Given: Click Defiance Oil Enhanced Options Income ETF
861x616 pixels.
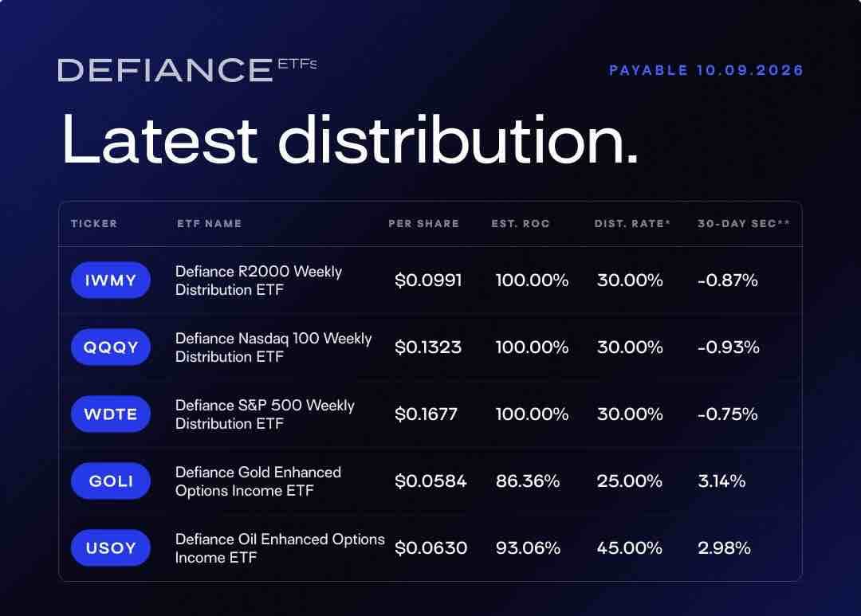Looking at the screenshot, I should tap(280, 548).
